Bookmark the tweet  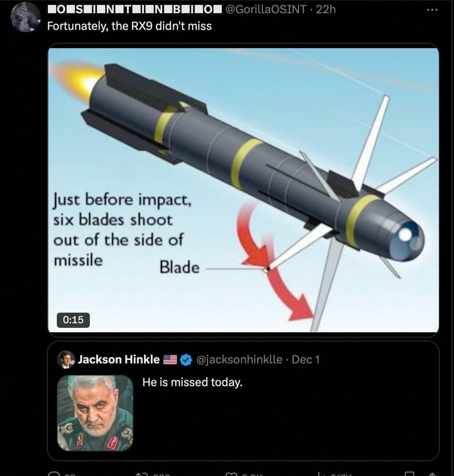click(x=409, y=474)
